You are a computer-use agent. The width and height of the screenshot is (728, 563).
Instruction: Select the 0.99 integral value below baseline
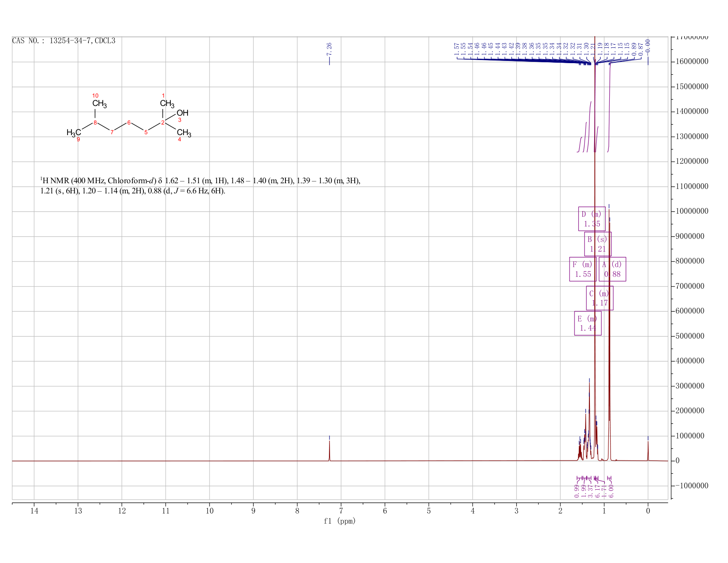tap(577, 491)
